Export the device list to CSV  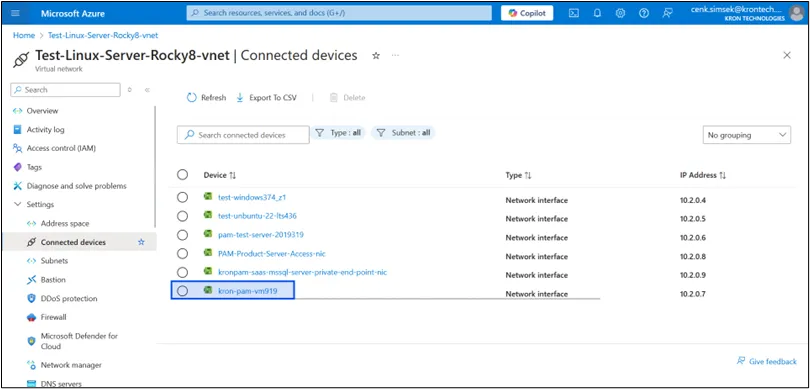[x=267, y=98]
